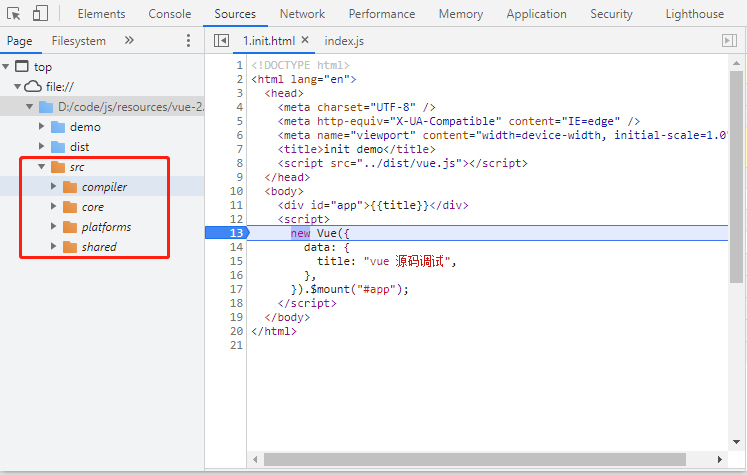Viewport: 747px width, 475px height.
Task: Click the vertical scrollbar thumb
Action: [737, 177]
